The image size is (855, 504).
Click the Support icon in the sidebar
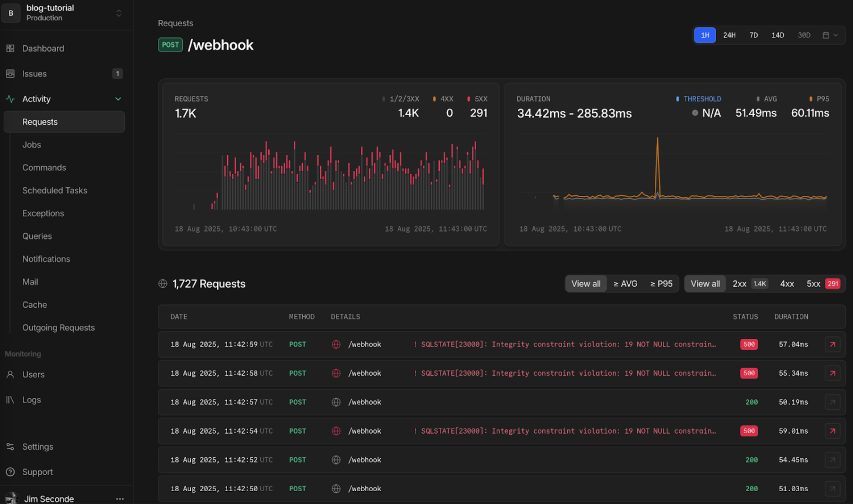(10, 472)
